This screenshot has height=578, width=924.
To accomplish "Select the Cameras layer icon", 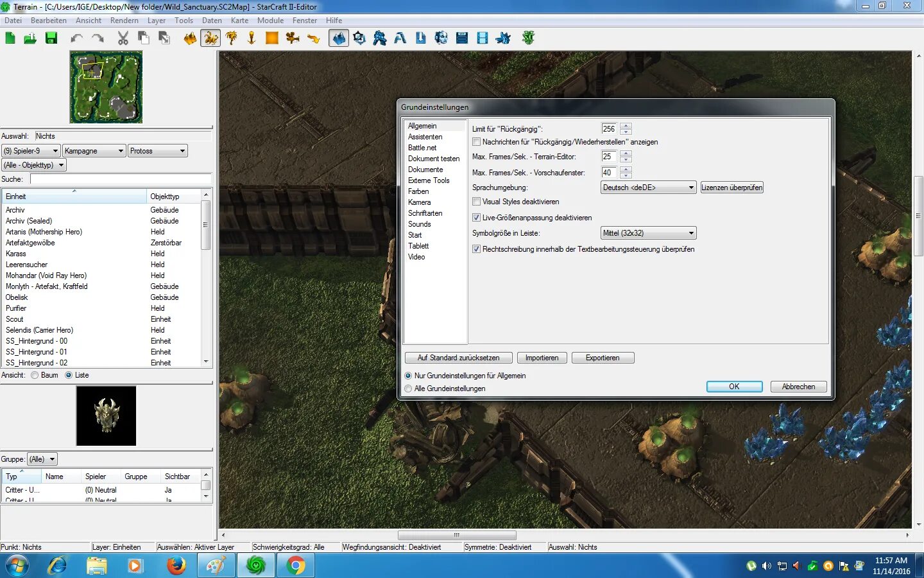I will 293,39.
